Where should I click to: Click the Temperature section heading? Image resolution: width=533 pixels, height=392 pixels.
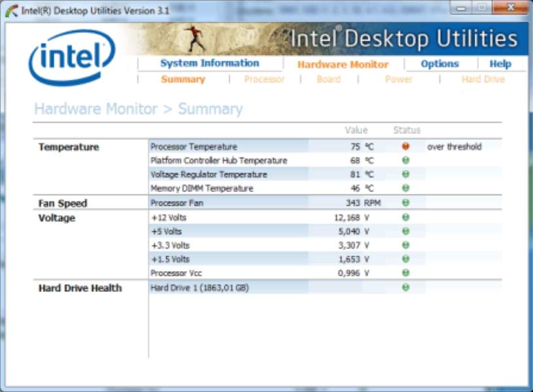tap(69, 147)
